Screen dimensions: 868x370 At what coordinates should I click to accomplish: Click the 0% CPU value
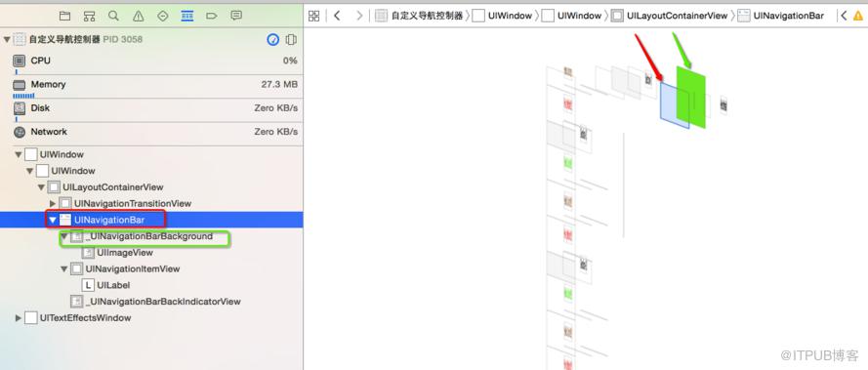coord(290,61)
